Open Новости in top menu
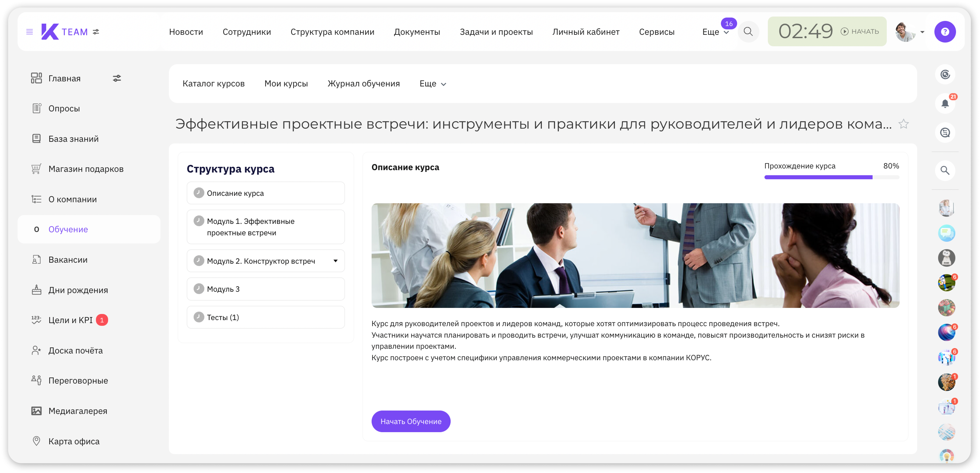Viewport: 980px width, 473px height. point(186,32)
